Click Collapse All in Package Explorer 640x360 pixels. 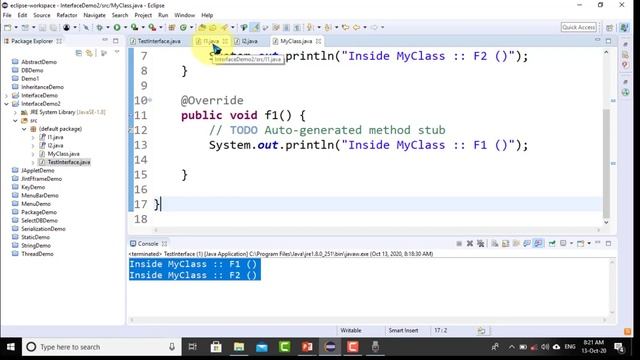79,53
